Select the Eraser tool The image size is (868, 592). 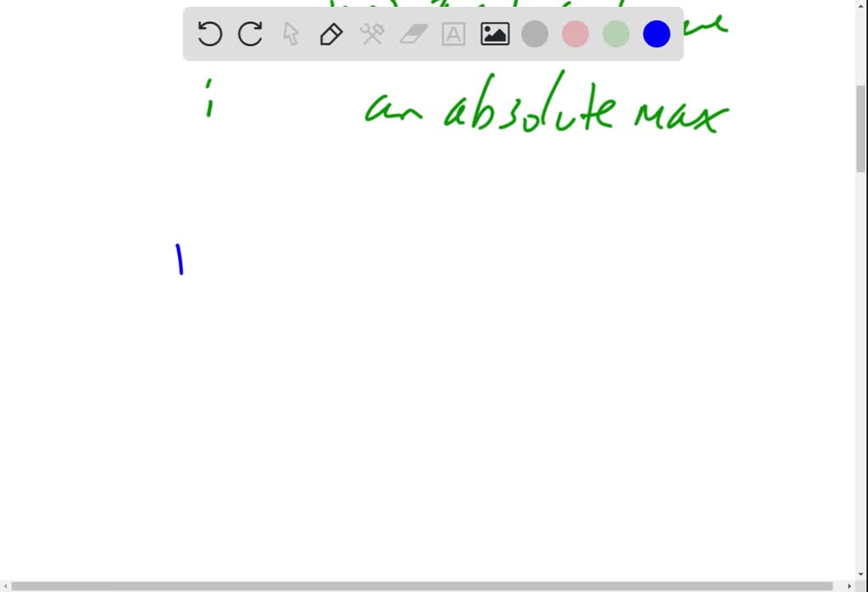click(x=413, y=34)
